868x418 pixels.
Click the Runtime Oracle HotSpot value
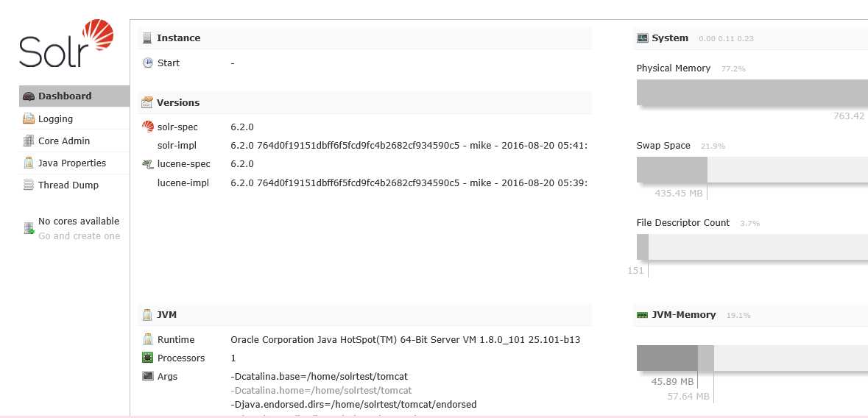click(x=405, y=339)
